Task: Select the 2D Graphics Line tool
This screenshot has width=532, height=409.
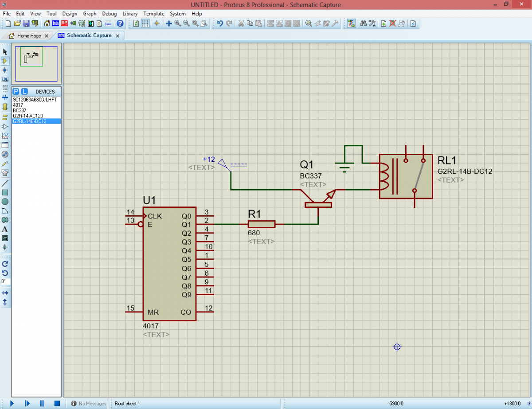Action: point(5,183)
